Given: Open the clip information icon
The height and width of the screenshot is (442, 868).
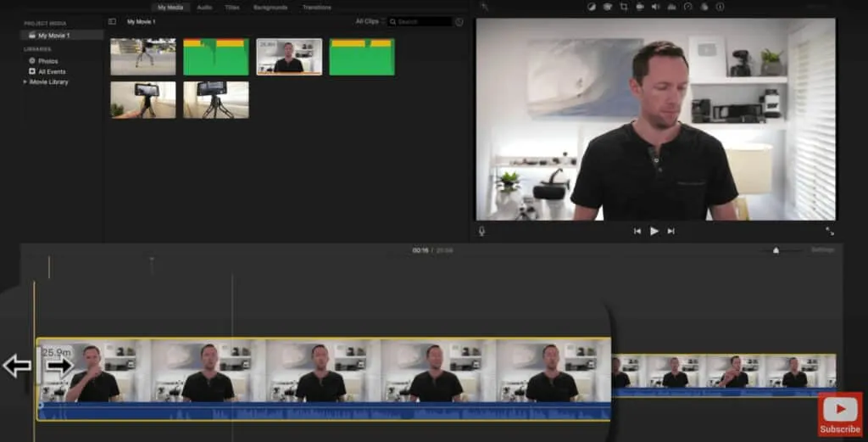Looking at the screenshot, I should [x=720, y=7].
